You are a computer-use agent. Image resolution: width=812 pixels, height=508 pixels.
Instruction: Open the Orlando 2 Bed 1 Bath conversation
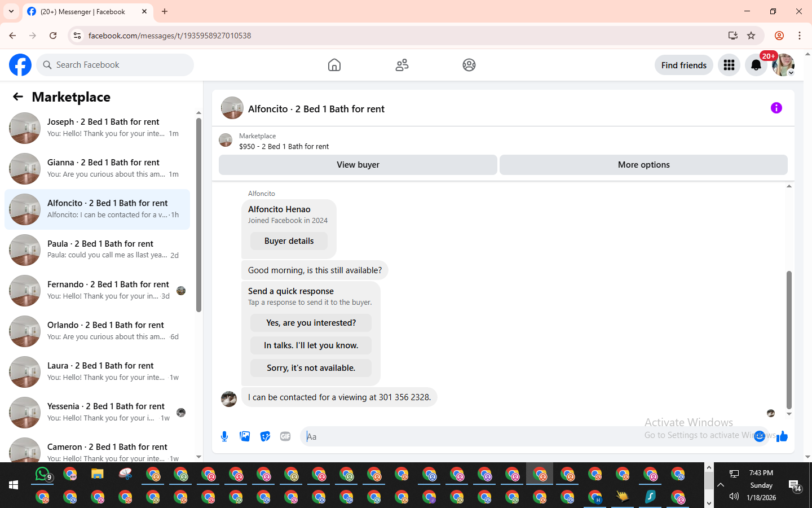click(97, 331)
